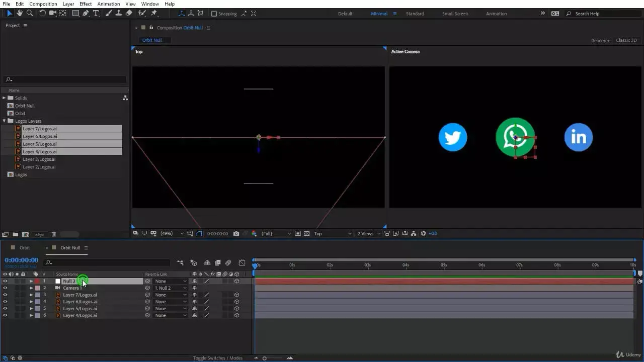The image size is (644, 362).
Task: Hide Layer 6/Logos.ai in timeline
Action: [5, 302]
